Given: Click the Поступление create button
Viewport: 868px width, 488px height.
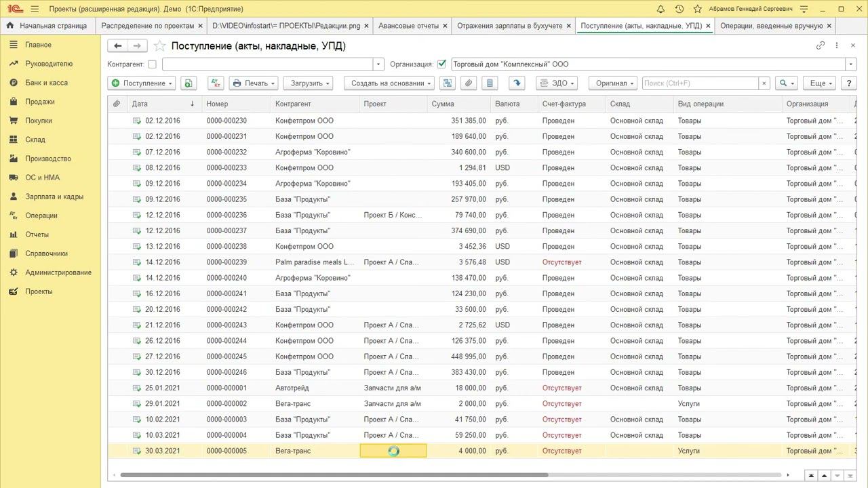Looking at the screenshot, I should pos(141,83).
